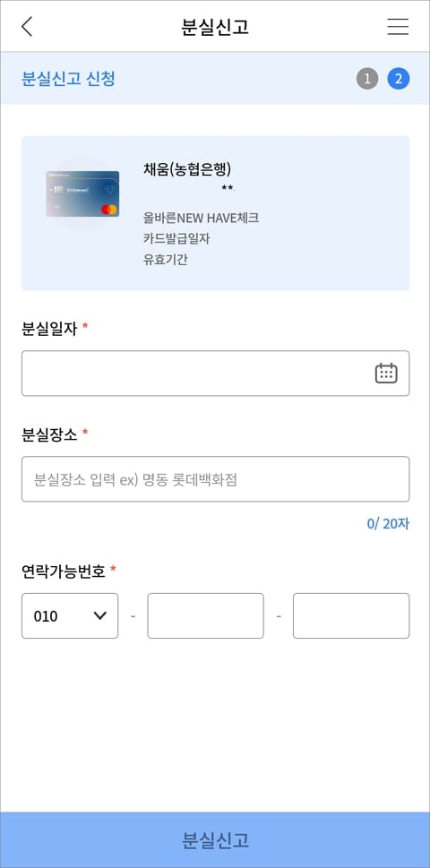
Task: Focus the last phone number field
Action: coord(351,615)
